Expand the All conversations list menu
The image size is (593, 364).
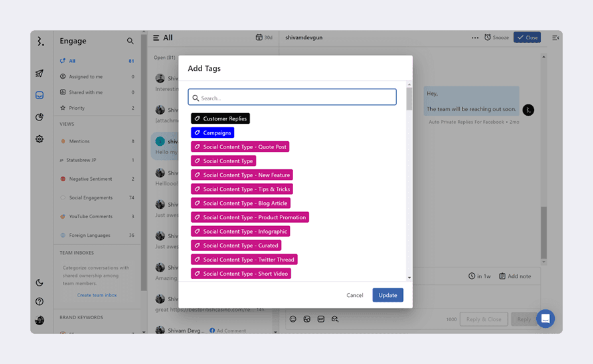156,38
